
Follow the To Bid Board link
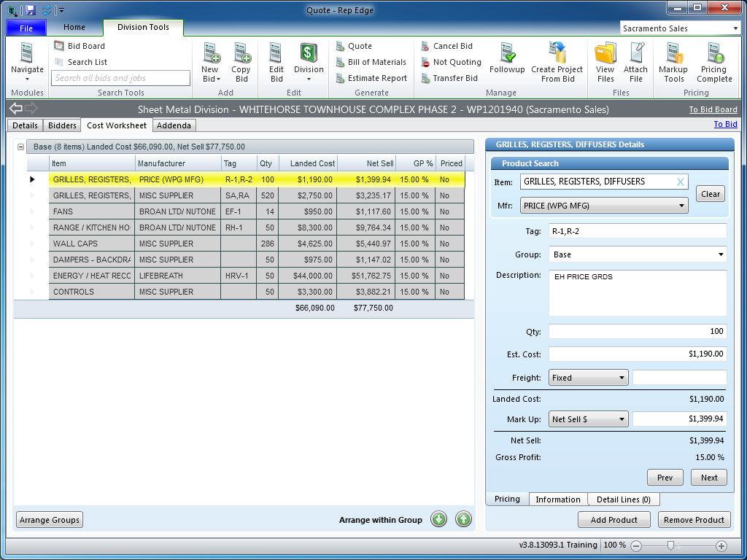pos(713,110)
